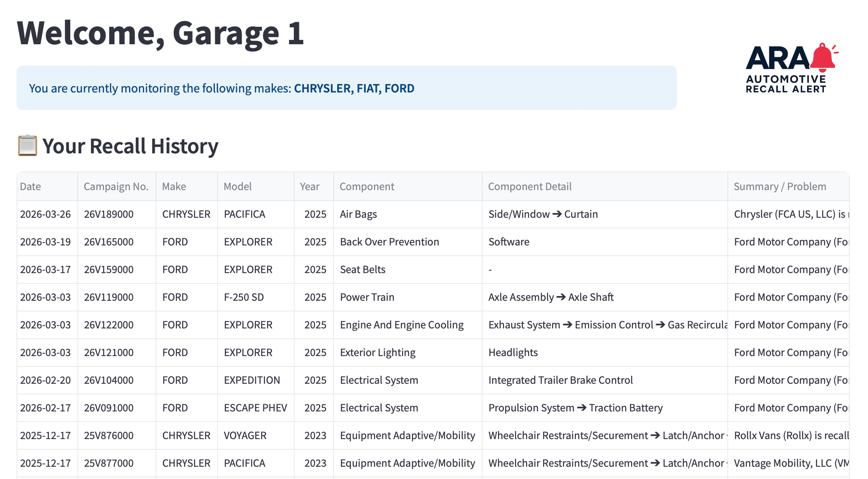Click the Welcome, Garage 1 heading
The image size is (868, 479).
[160, 33]
